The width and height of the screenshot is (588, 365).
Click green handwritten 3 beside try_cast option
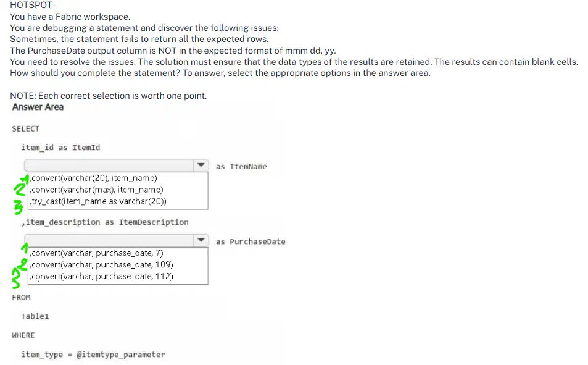click(19, 208)
